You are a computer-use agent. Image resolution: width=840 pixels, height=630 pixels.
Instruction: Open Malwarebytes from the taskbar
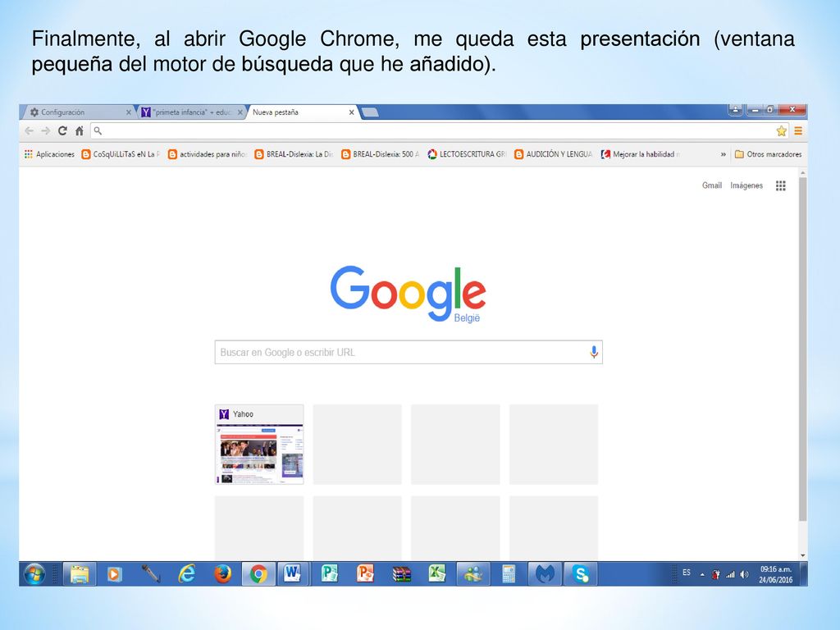545,574
